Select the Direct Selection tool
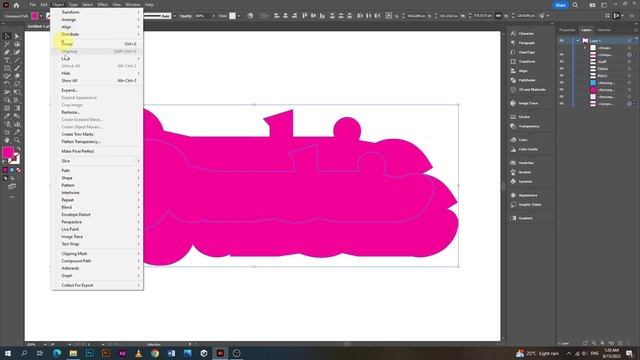Viewport: 640px width, 360px height. click(x=17, y=36)
